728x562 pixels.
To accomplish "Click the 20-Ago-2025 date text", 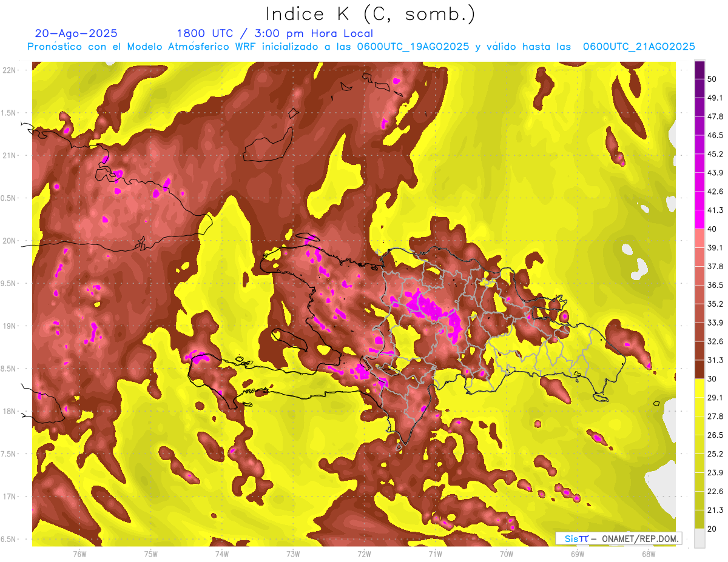I will 76,33.
